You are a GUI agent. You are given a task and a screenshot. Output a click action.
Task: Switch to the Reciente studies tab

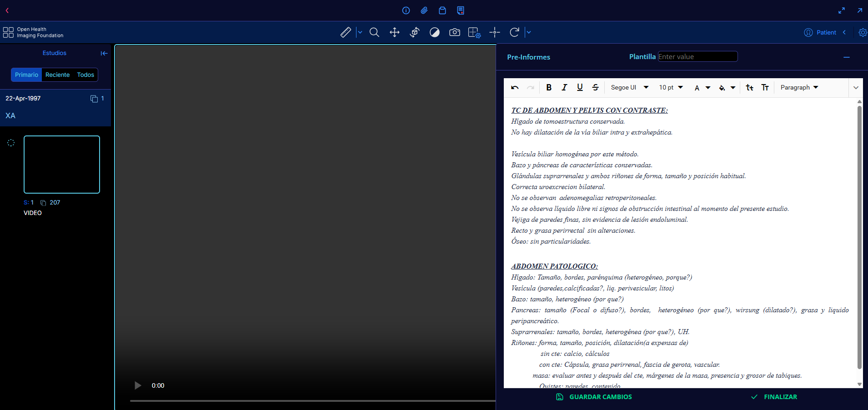click(x=57, y=75)
